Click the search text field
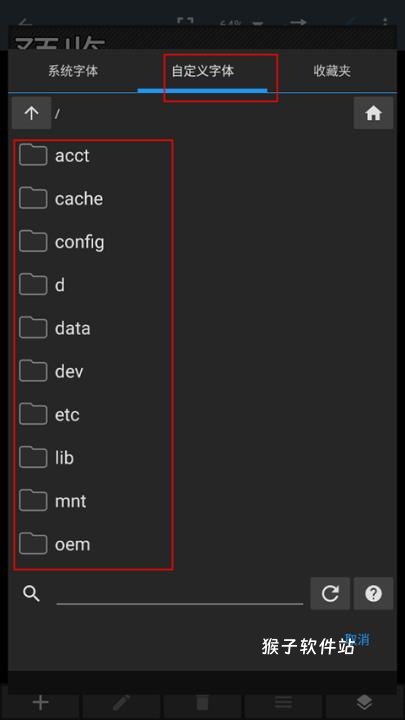 pyautogui.click(x=180, y=594)
